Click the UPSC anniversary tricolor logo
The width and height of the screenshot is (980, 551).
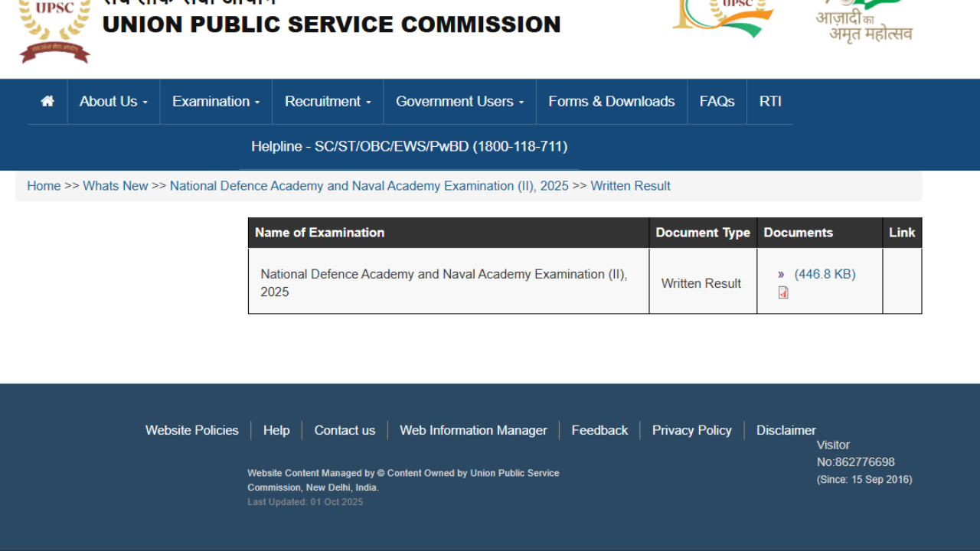tap(724, 18)
